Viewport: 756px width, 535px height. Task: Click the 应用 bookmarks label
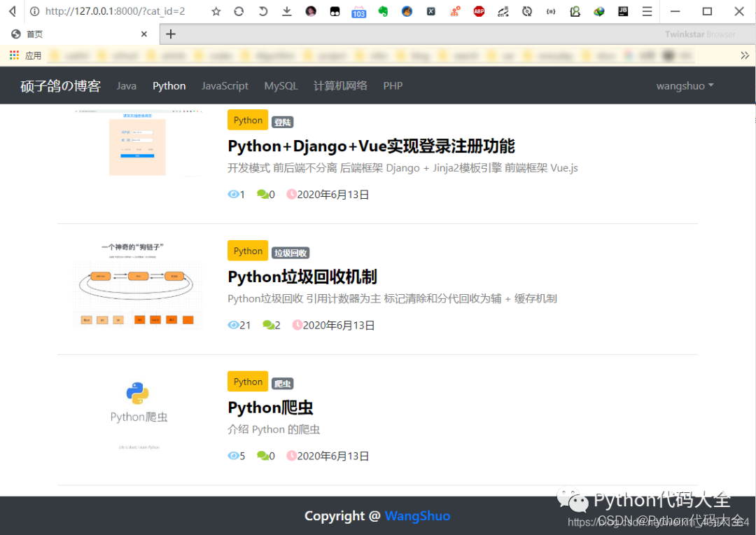pos(34,55)
